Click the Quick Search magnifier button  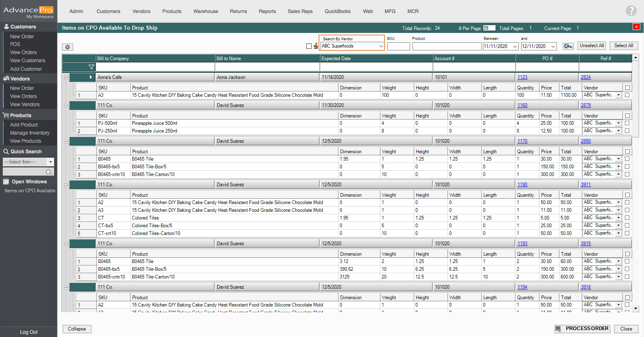(49, 172)
